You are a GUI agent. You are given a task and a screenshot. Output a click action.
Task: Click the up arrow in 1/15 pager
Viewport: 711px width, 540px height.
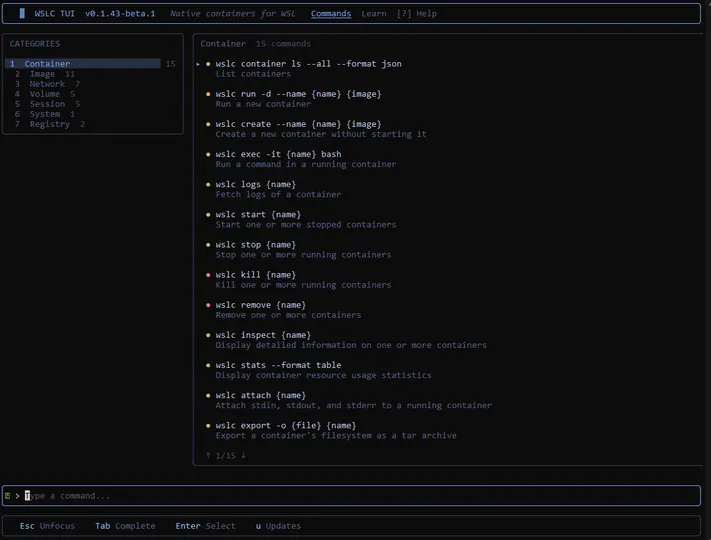tap(208, 455)
